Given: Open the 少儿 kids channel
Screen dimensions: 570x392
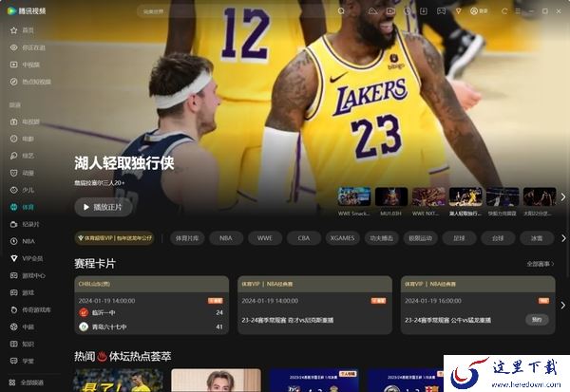Looking at the screenshot, I should 22,190.
